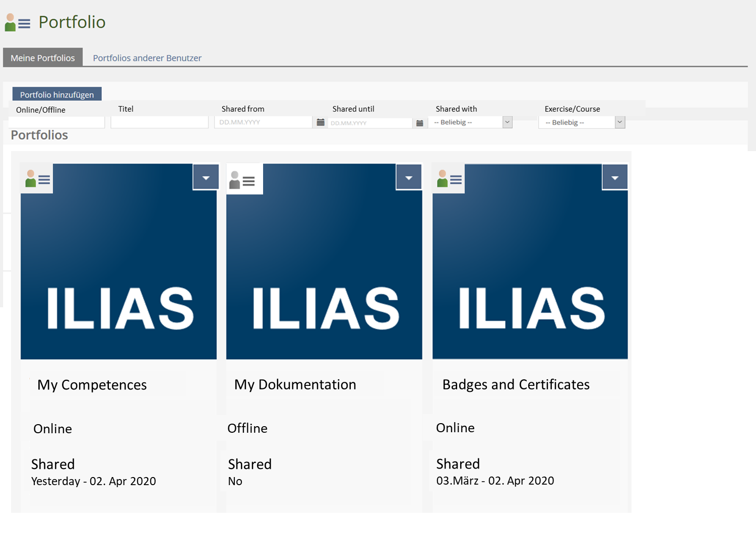Click the Online/Offline filter field

pos(57,122)
